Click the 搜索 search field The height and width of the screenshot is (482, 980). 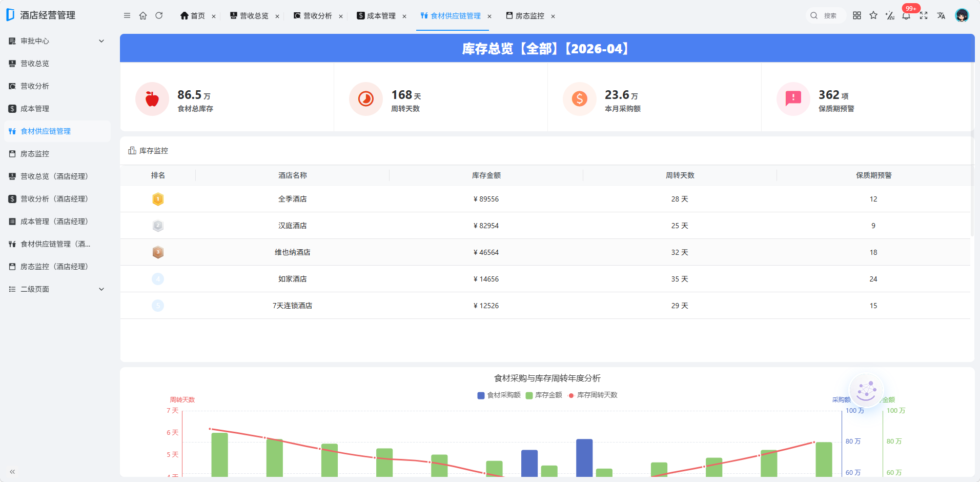click(x=825, y=16)
